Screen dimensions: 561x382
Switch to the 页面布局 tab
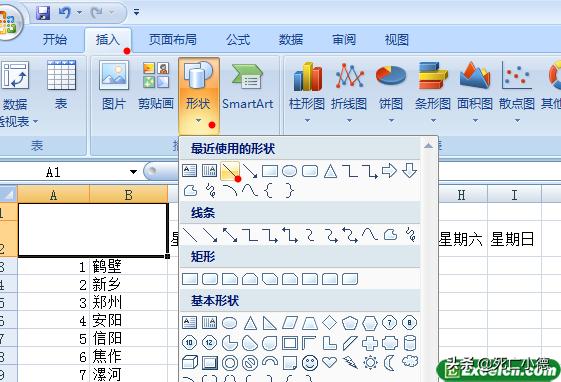pos(173,39)
